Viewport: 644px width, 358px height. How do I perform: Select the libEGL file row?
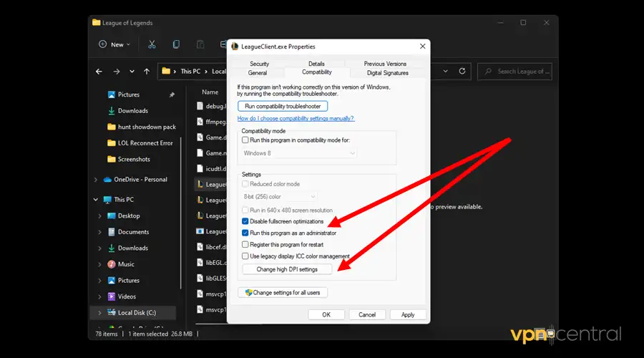tap(210, 263)
